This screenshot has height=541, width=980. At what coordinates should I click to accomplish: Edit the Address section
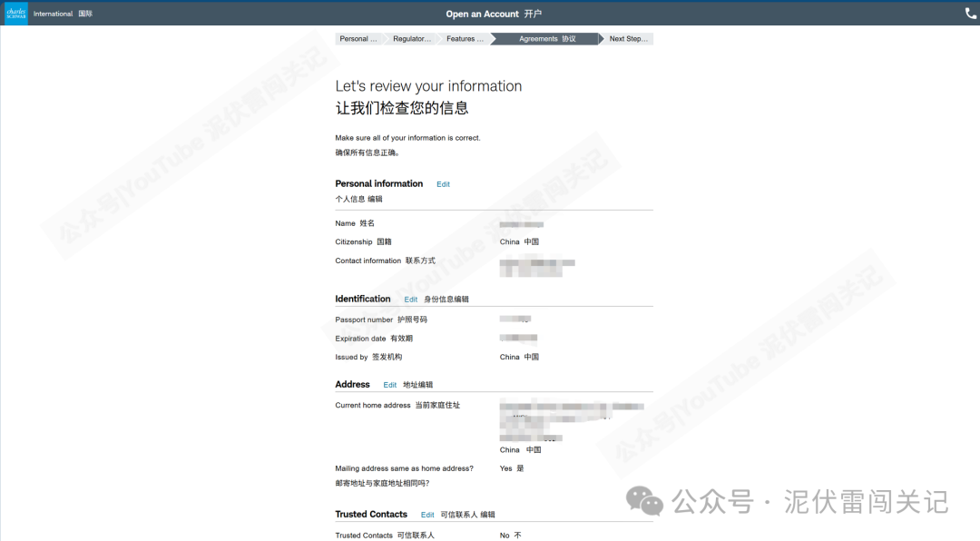click(390, 385)
